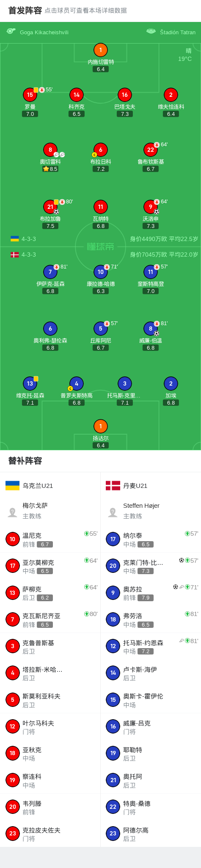Screen dimensions: 201x868
Task: Tap 康拉德-哈德 number 10 blue icon
Action: tap(100, 272)
